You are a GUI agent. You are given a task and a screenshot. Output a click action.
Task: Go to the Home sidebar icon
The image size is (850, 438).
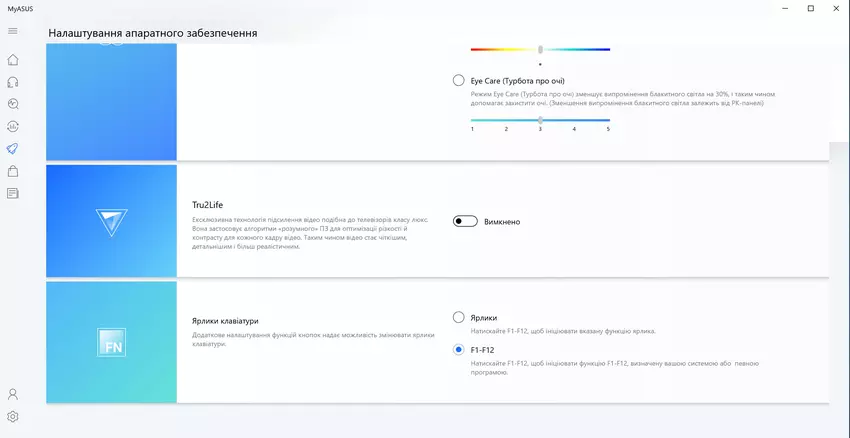coord(13,60)
